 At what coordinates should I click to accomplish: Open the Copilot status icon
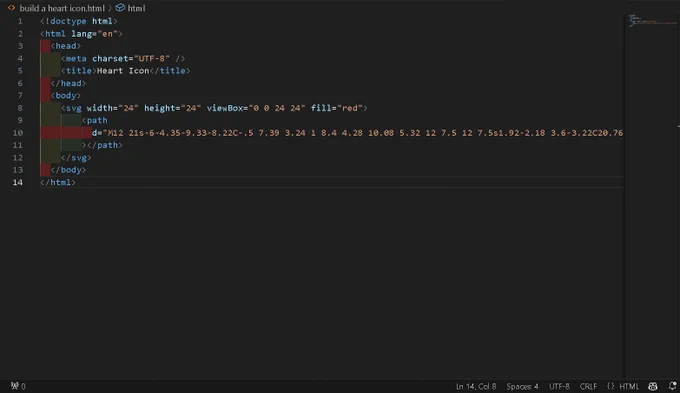tap(652, 386)
